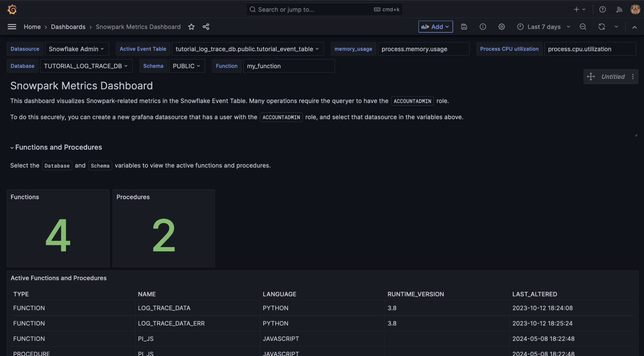Viewport: 644px width, 356px height.
Task: Click the 2023-10-12 18:25:24 cell
Action: pyautogui.click(x=572, y=323)
